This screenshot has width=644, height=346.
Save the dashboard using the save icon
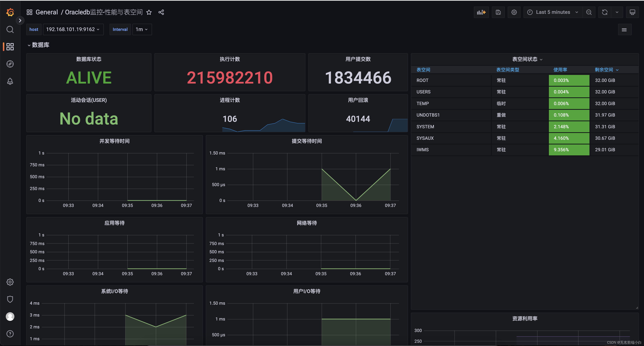498,12
